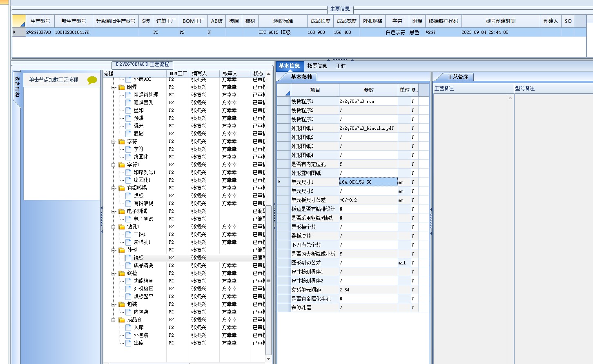The image size is (593, 364).
Task: Click the 验收标准 column header
Action: pos(283,21)
